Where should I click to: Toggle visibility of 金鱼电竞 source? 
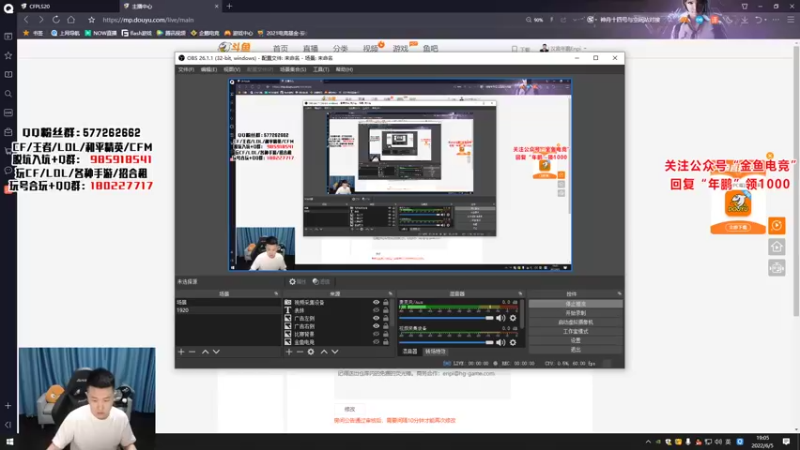point(376,342)
